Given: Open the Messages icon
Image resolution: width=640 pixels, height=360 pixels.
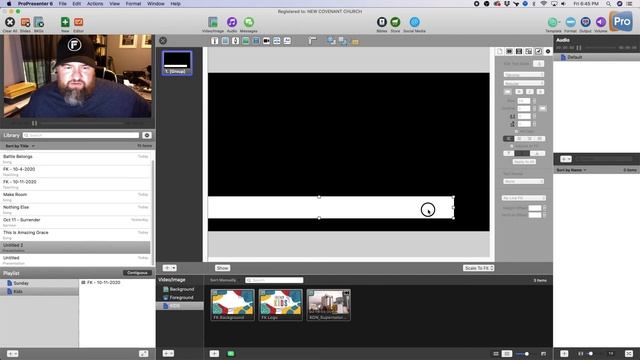Looking at the screenshot, I should (249, 22).
